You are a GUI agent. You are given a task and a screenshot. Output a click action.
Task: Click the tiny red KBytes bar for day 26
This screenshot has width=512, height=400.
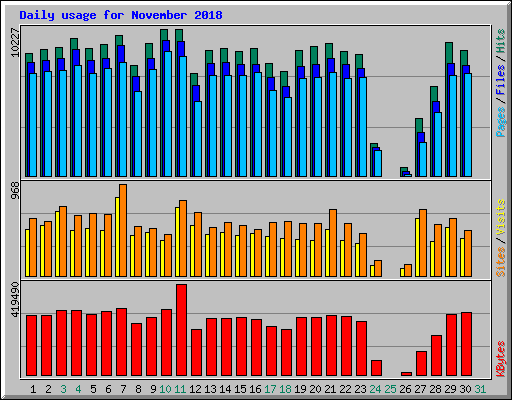(407, 374)
